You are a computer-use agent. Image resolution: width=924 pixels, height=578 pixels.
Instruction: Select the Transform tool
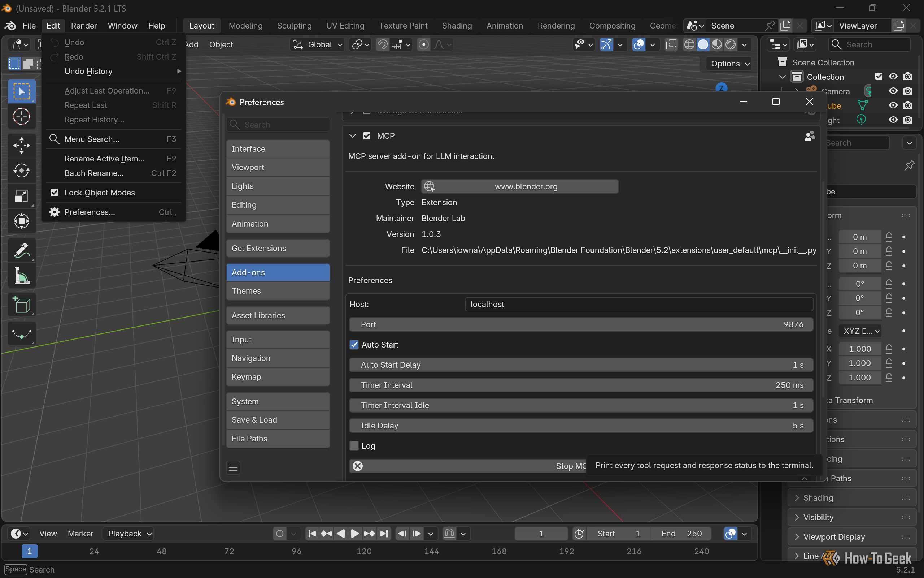(x=22, y=221)
